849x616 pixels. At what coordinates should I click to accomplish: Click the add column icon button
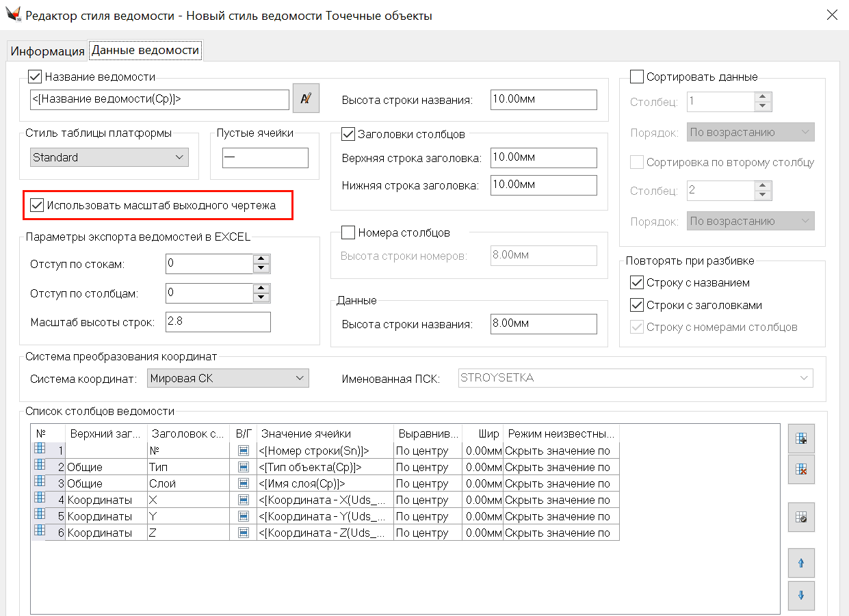coord(800,439)
